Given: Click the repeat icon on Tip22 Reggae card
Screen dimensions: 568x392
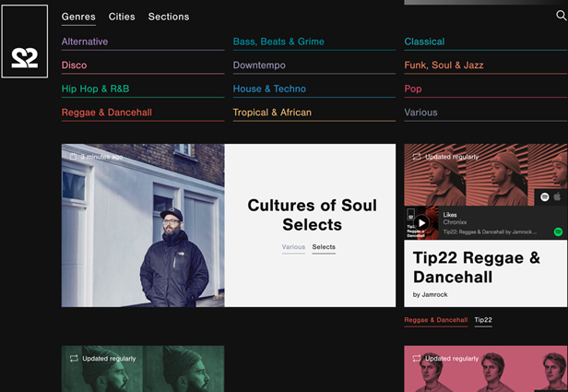Looking at the screenshot, I should click(417, 157).
